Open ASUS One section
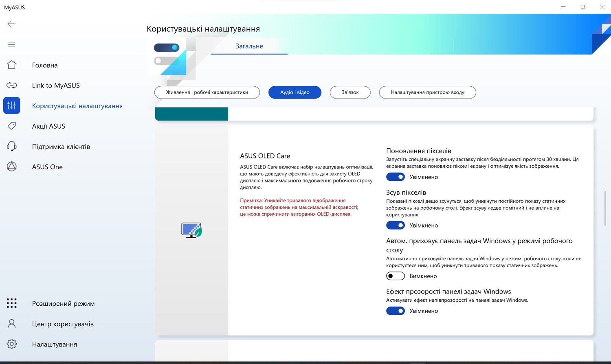Viewport: 611px width, 364px height. (x=47, y=167)
